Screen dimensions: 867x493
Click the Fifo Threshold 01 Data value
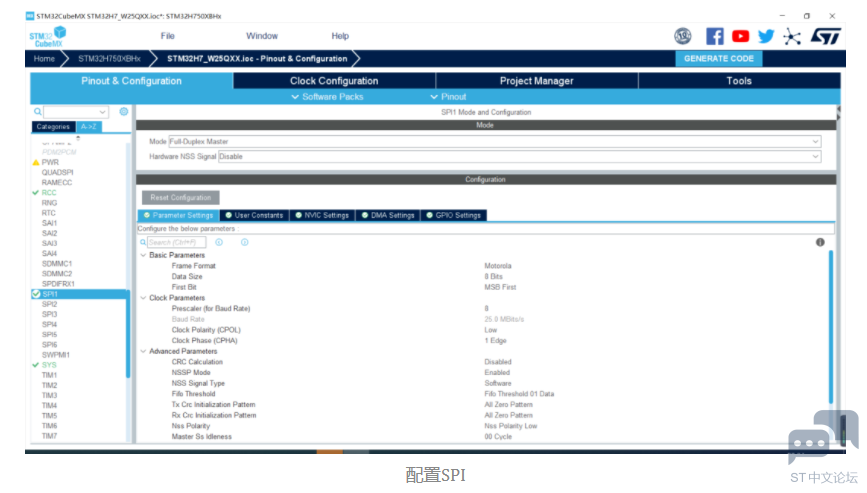519,394
